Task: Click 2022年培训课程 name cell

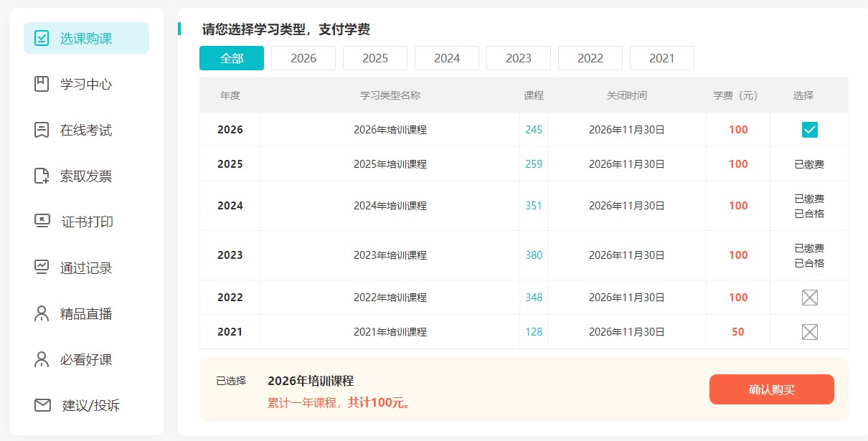Action: pos(390,298)
